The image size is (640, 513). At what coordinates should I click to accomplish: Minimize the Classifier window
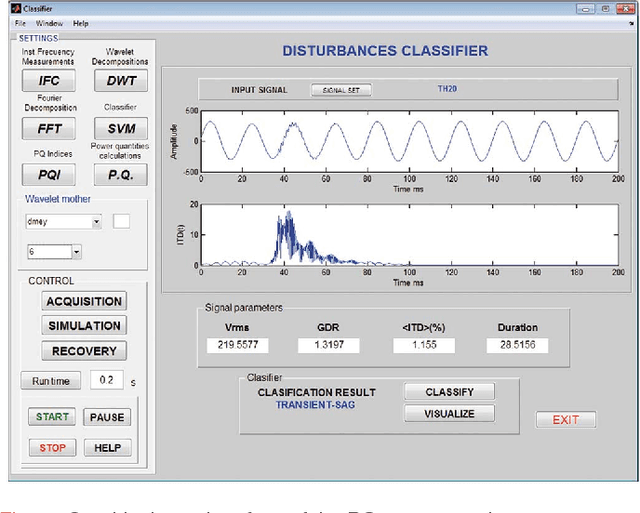pos(586,9)
